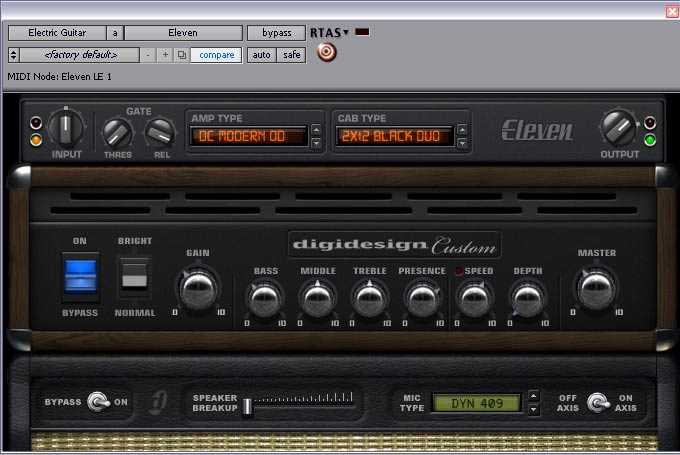This screenshot has height=455, width=680.
Task: Toggle the BRIGHT/NORMAL switch
Action: [134, 277]
